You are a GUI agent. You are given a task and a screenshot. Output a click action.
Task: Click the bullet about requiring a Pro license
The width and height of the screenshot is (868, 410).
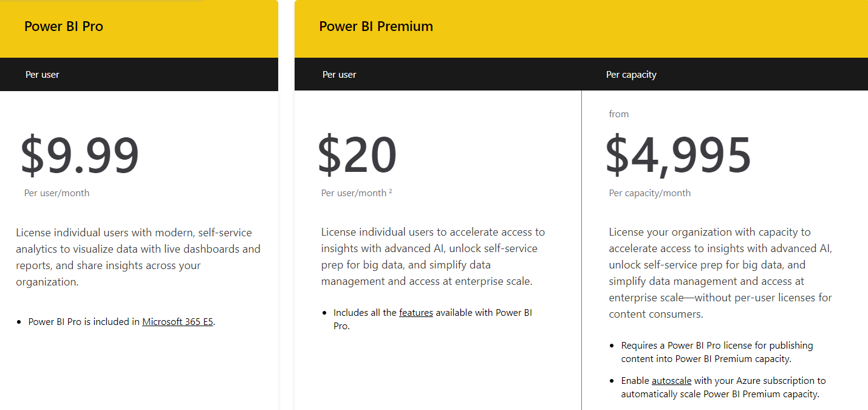tap(717, 352)
